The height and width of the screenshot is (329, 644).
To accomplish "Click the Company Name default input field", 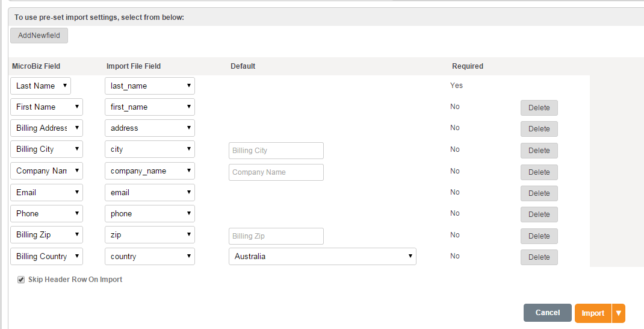I will pos(276,172).
